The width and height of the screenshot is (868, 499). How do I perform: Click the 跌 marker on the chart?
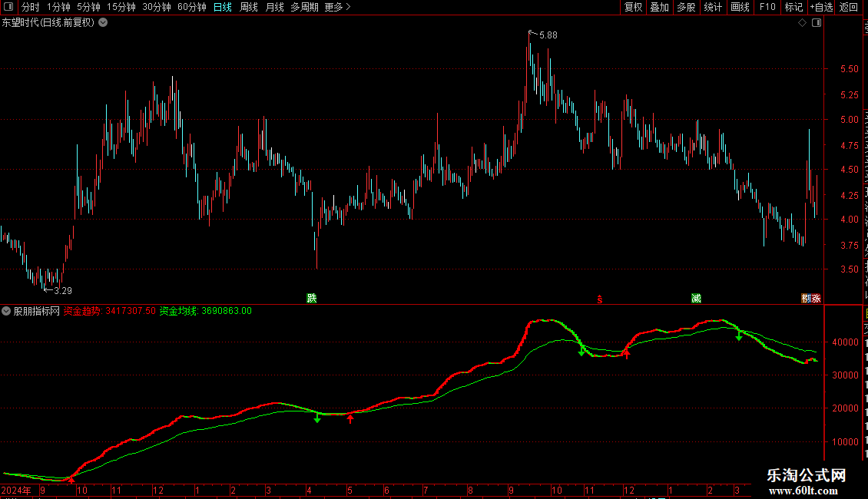[x=312, y=298]
